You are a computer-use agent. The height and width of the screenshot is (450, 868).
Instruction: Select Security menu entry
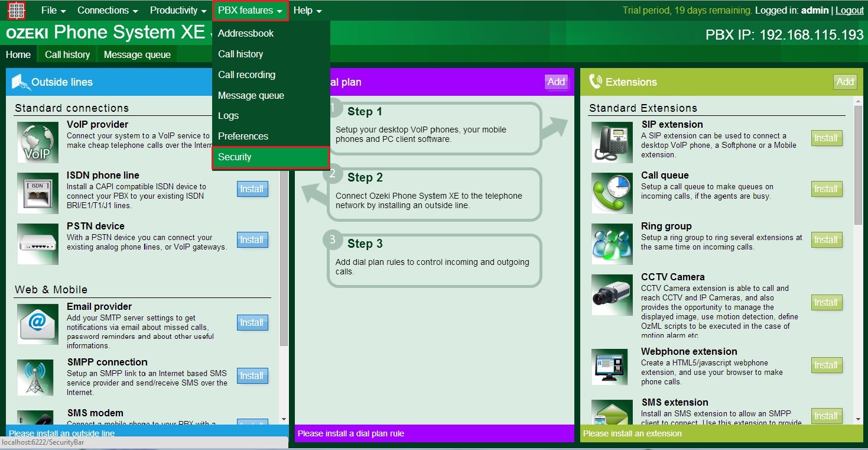(x=271, y=157)
